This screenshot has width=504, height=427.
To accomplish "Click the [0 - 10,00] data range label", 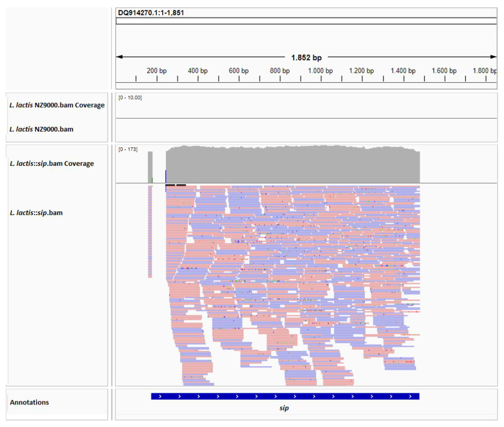I will coord(130,98).
